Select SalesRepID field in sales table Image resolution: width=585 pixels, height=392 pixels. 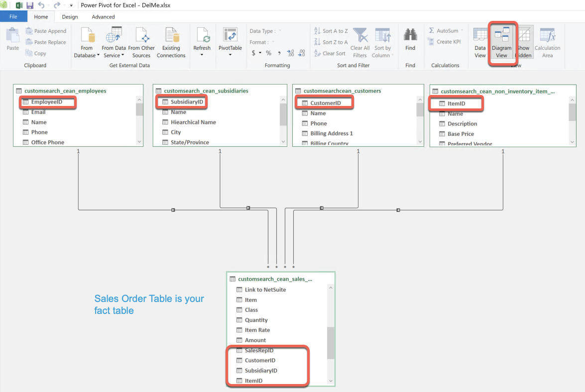coord(259,350)
